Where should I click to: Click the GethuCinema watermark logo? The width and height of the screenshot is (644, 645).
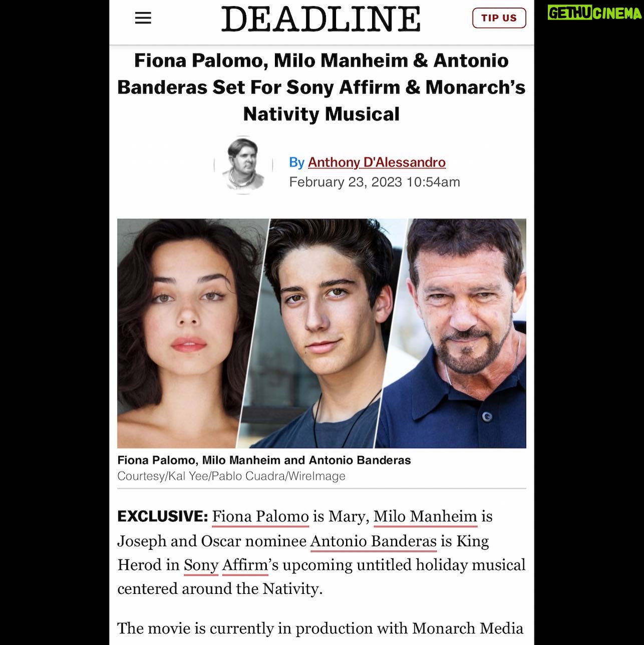pyautogui.click(x=594, y=13)
